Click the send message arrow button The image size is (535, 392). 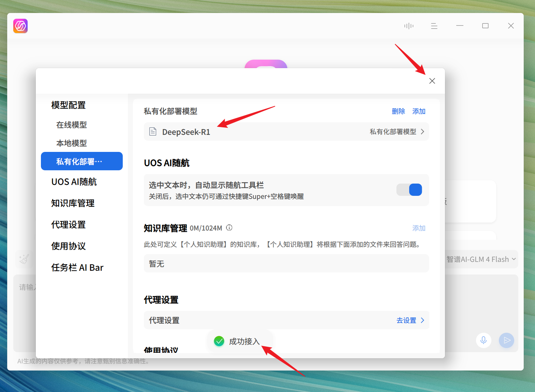click(x=506, y=340)
